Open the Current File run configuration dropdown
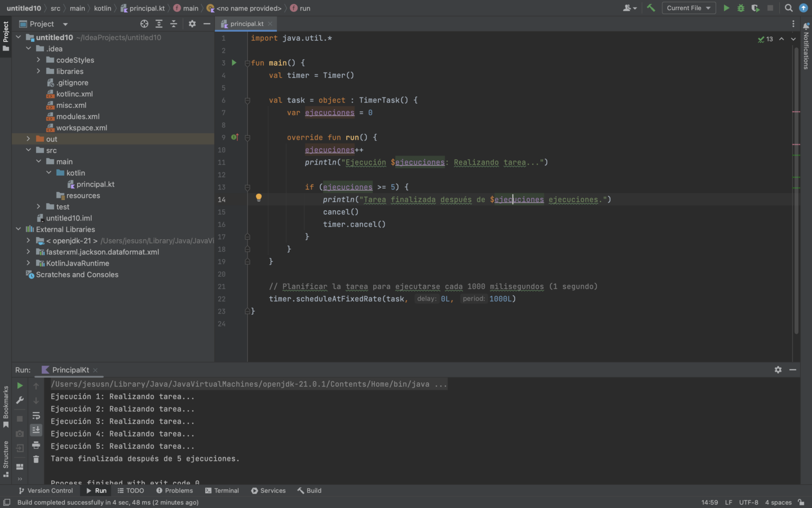 point(688,8)
